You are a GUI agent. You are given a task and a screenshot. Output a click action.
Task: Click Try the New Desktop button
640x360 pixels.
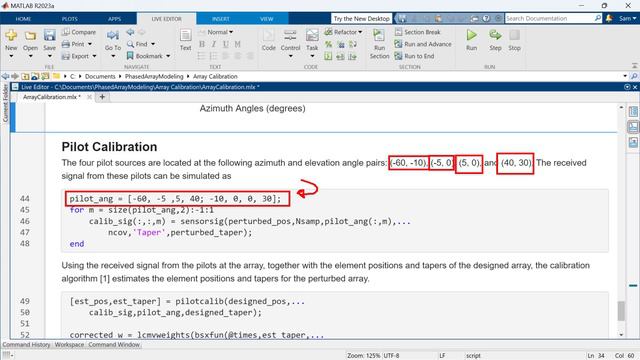362,18
